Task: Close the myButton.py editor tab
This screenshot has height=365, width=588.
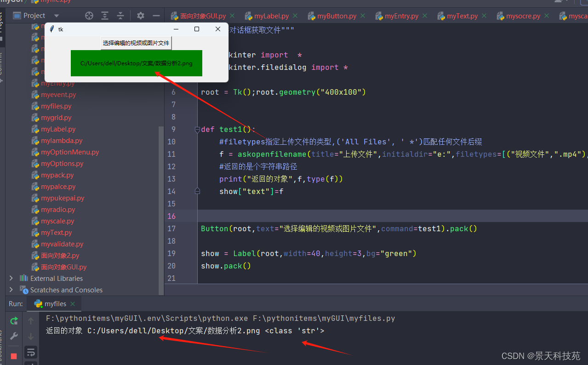Action: point(363,16)
